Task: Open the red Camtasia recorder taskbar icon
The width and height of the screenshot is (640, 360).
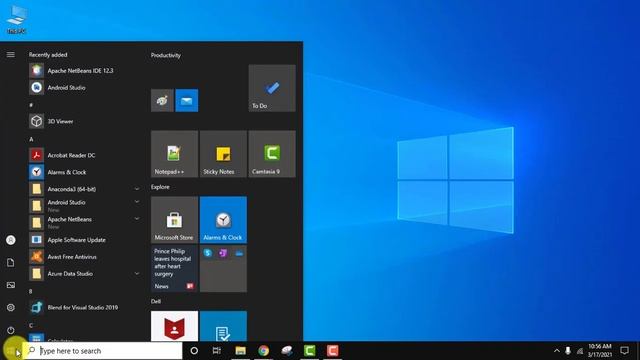Action: tap(332, 351)
